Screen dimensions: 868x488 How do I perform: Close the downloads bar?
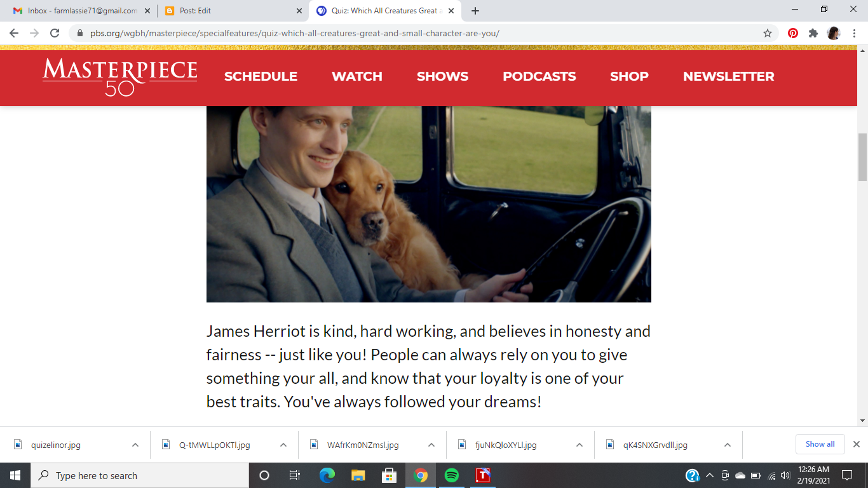coord(857,444)
